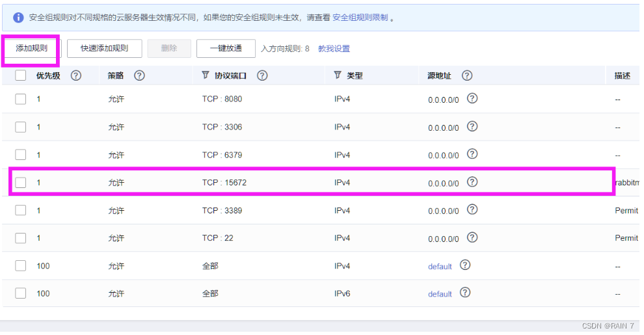Click help icon next to 策略 header
644x335 pixels.
pyautogui.click(x=139, y=75)
